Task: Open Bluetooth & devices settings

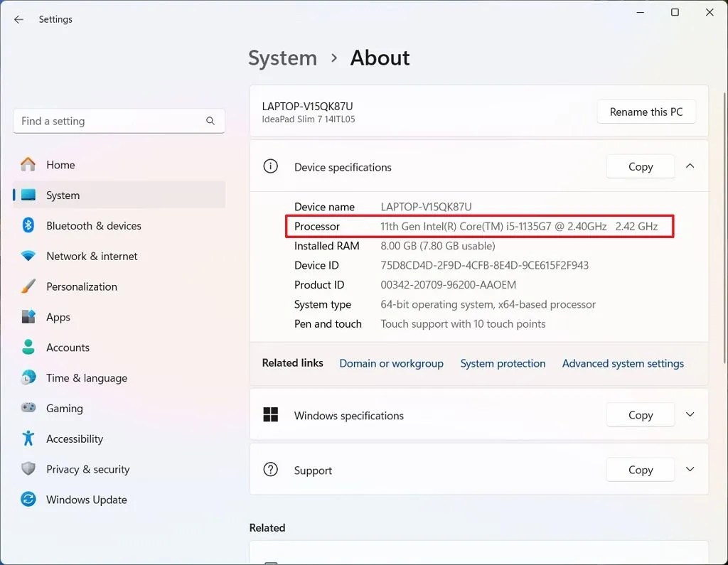Action: point(93,225)
